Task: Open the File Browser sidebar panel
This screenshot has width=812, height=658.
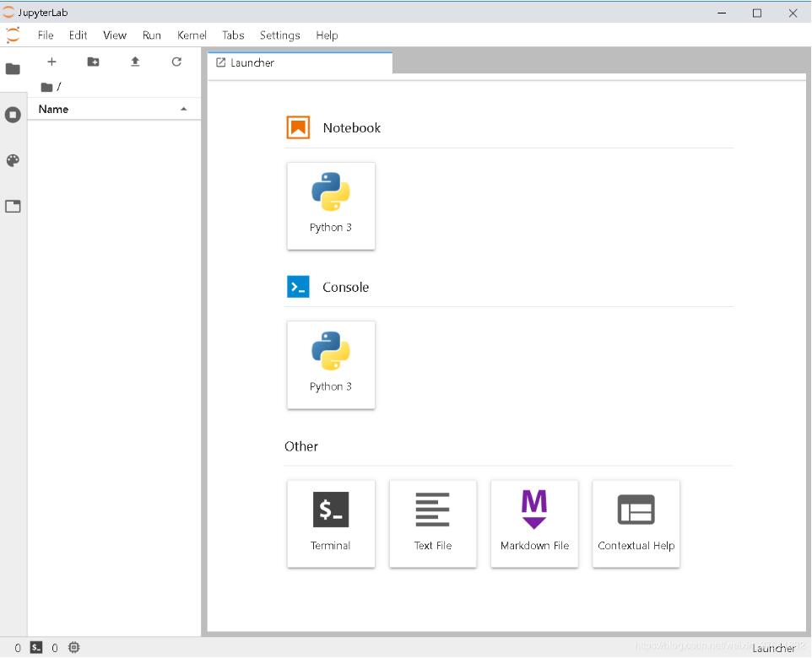Action: [13, 69]
